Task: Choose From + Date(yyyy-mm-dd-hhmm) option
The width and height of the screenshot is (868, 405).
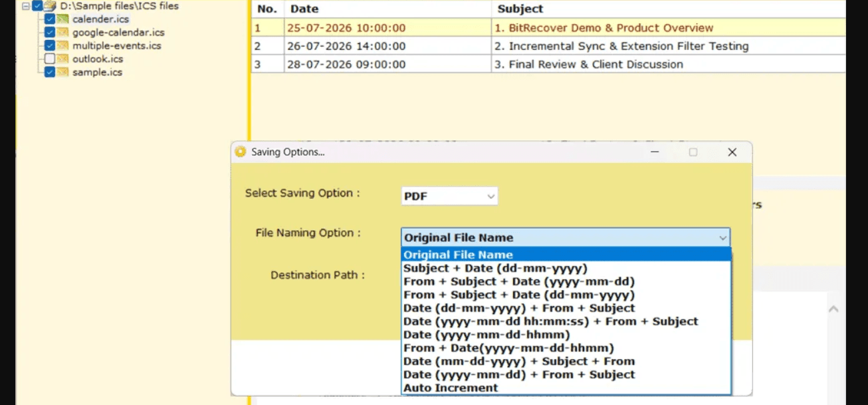Action: point(566,348)
